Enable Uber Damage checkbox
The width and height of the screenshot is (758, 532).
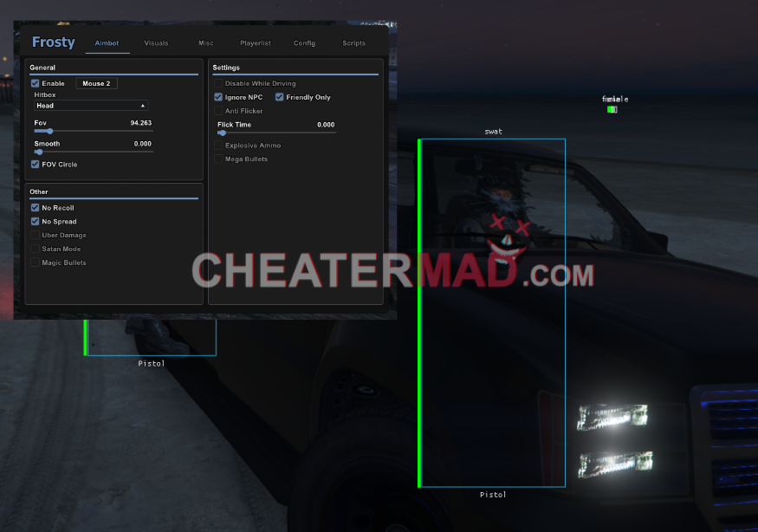pos(36,235)
